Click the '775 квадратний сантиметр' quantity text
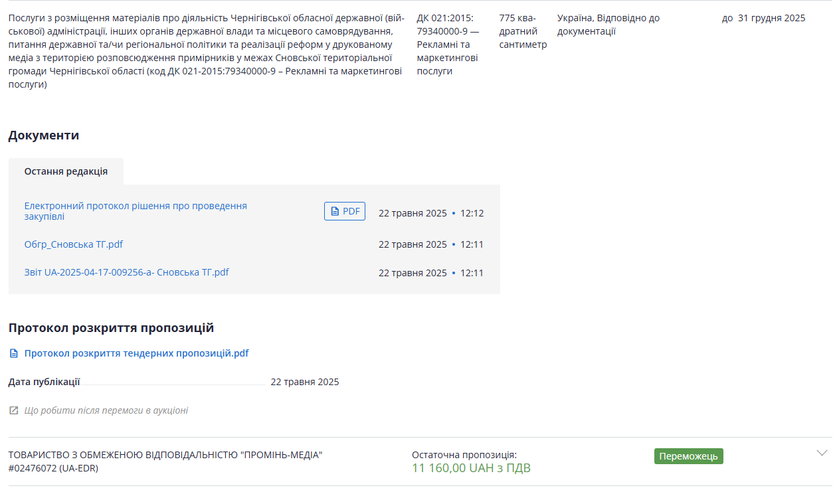839x504 pixels. pyautogui.click(x=523, y=31)
